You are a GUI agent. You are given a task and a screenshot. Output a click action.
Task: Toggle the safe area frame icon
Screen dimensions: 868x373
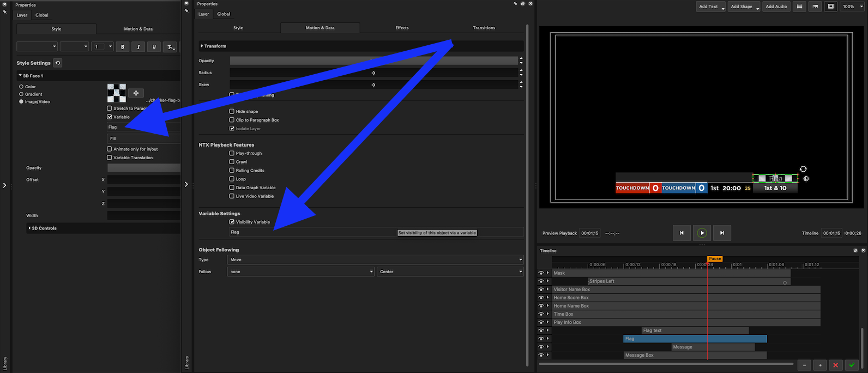(x=831, y=7)
